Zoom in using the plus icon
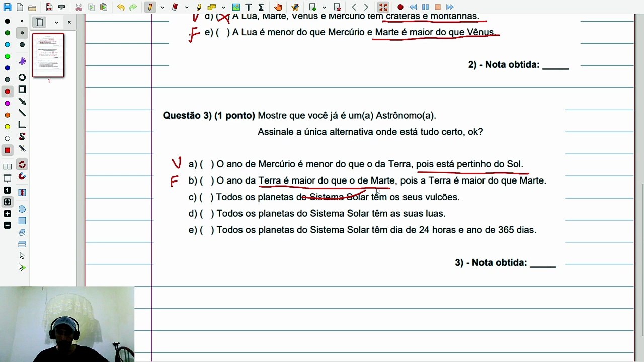The width and height of the screenshot is (644, 362). pyautogui.click(x=8, y=214)
